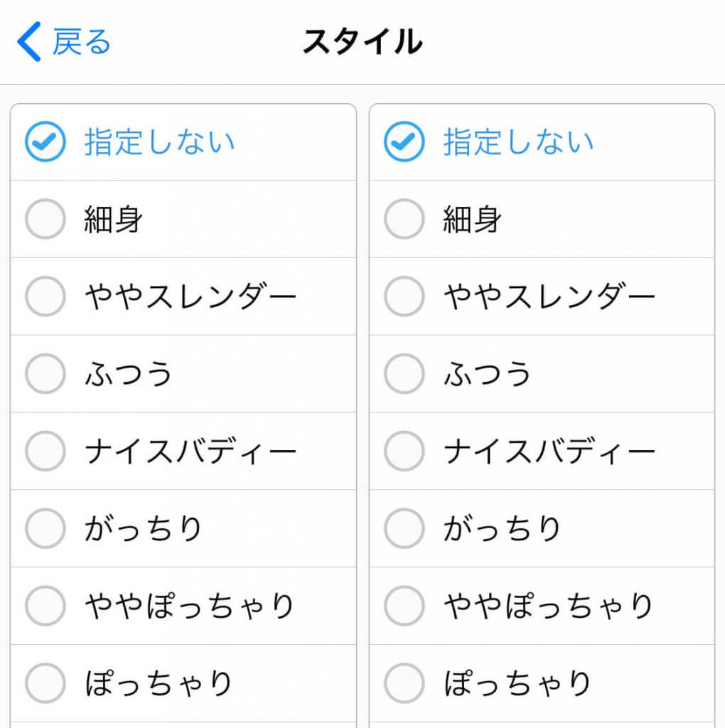This screenshot has width=725, height=728.
Task: Choose 細身 radio in left list
Action: point(45,219)
